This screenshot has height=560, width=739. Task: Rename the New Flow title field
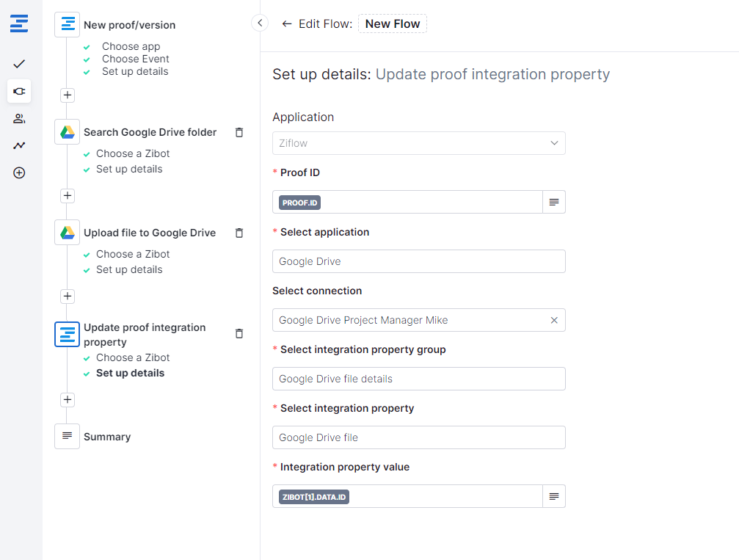393,24
